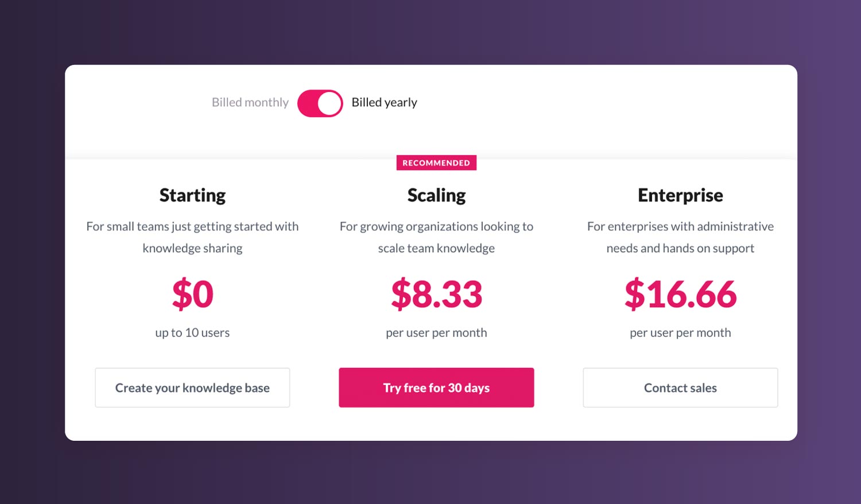Select the Enterprise plan heading

point(680,195)
